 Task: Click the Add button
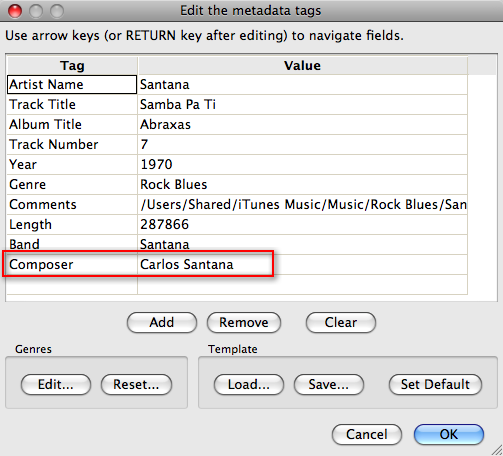(162, 322)
